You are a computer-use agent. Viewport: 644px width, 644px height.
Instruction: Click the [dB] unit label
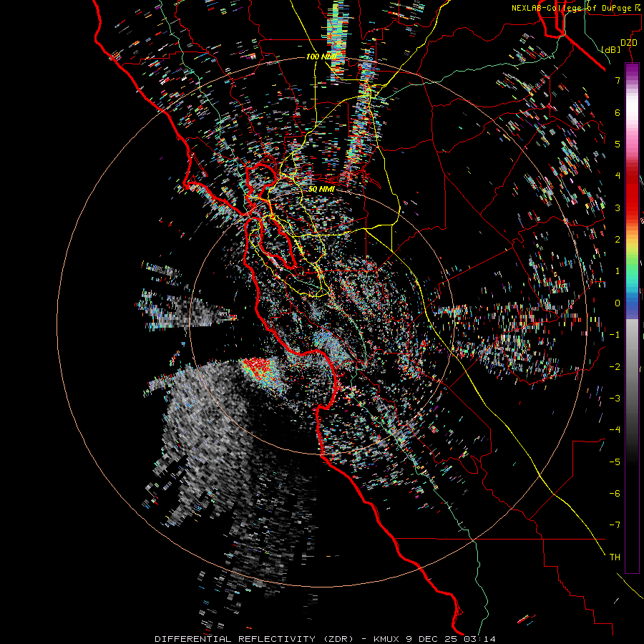click(611, 49)
